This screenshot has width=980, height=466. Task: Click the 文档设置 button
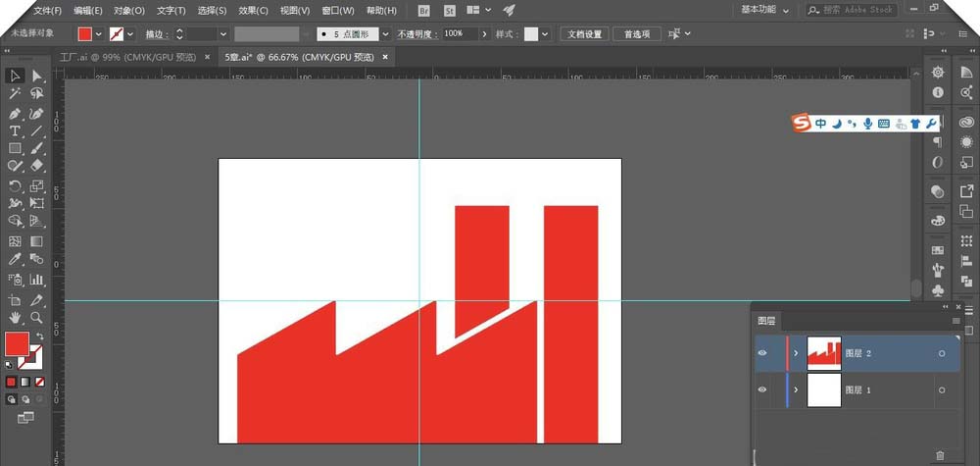coord(586,33)
